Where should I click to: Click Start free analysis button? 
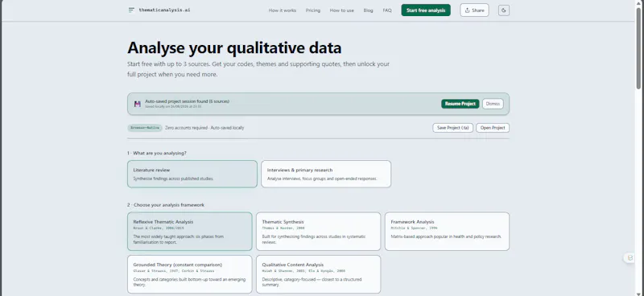coord(426,10)
